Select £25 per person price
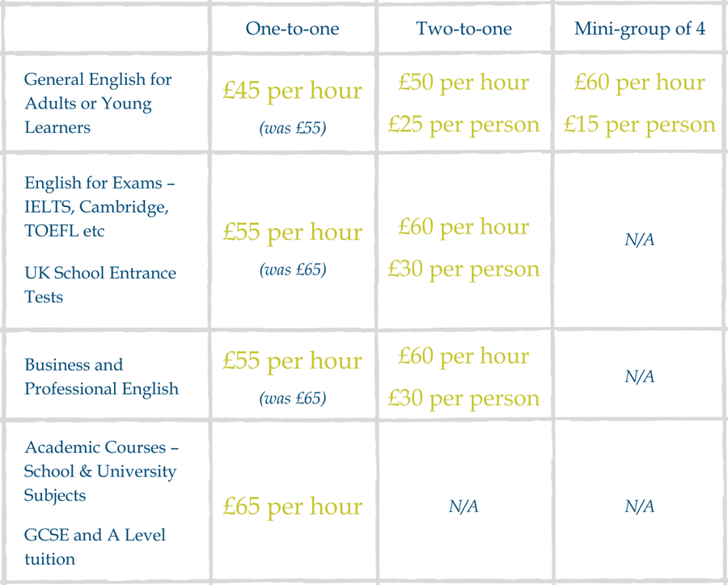The height and width of the screenshot is (585, 728). pos(463,125)
